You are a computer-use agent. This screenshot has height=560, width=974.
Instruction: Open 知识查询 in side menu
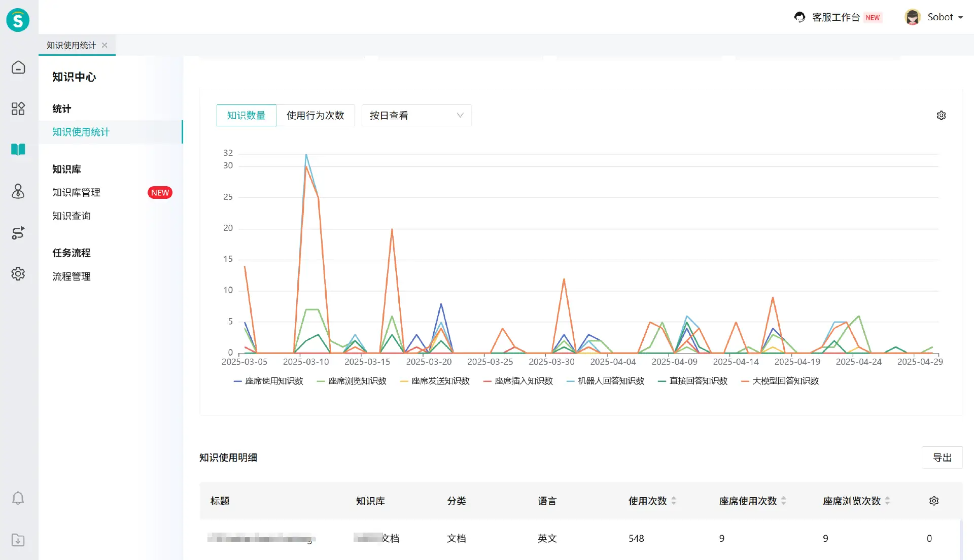71,216
